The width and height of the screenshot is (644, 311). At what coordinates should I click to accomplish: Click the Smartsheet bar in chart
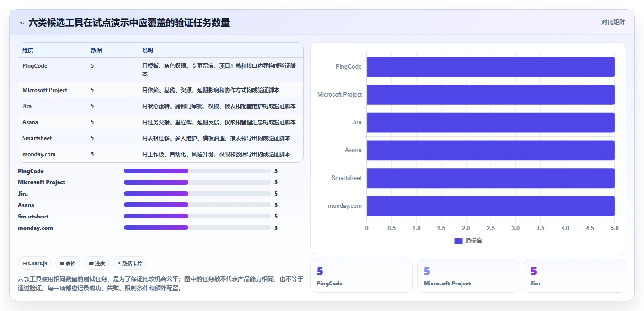[490, 178]
